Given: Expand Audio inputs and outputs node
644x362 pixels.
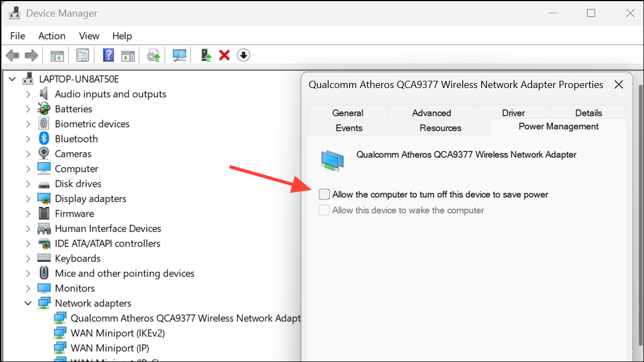Looking at the screenshot, I should tap(28, 94).
